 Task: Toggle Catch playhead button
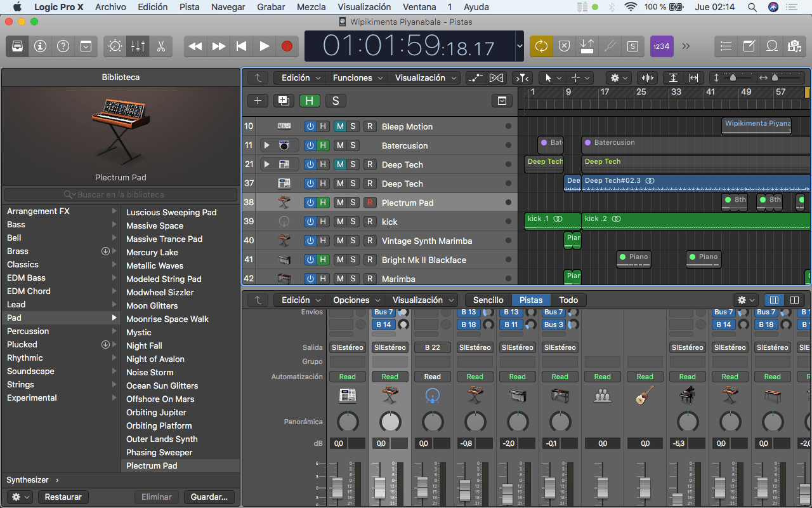[522, 77]
